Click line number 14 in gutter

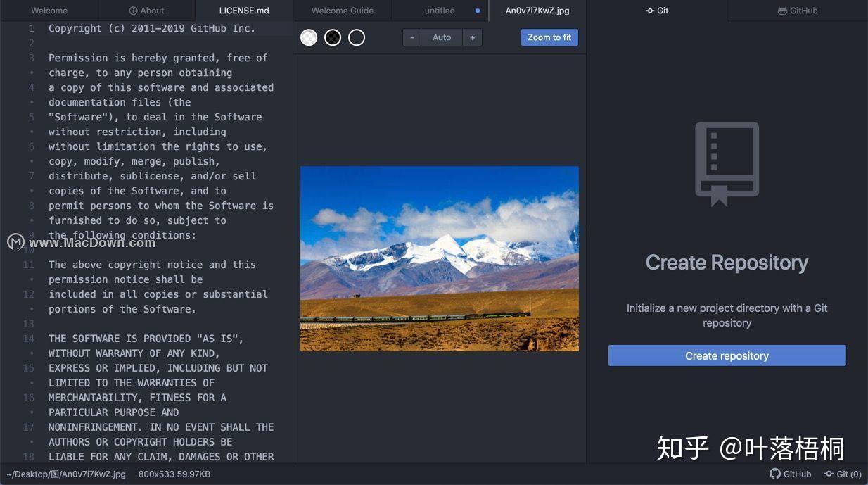pyautogui.click(x=28, y=339)
